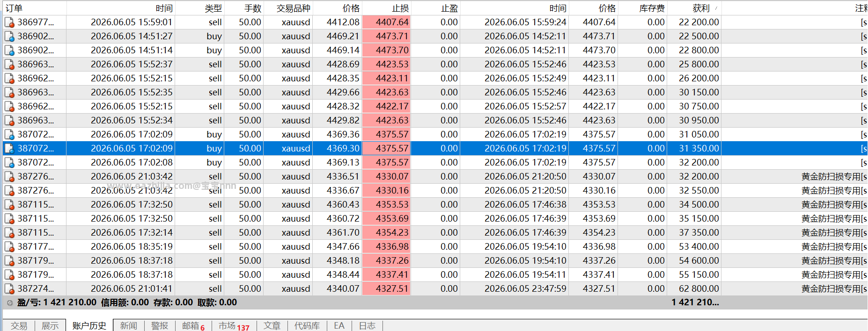
Task: Select open time 2026.06.05 15:59:01
Action: coord(132,22)
